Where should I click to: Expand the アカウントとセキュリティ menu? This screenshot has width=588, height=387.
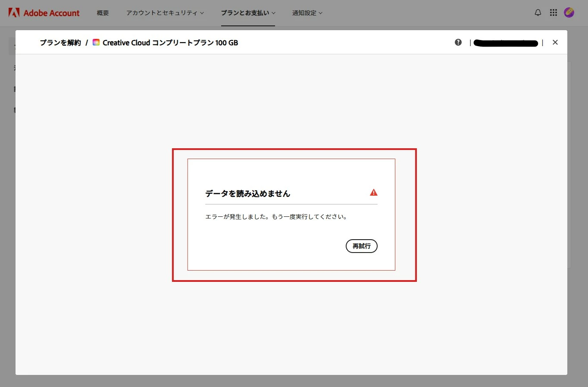tap(165, 13)
